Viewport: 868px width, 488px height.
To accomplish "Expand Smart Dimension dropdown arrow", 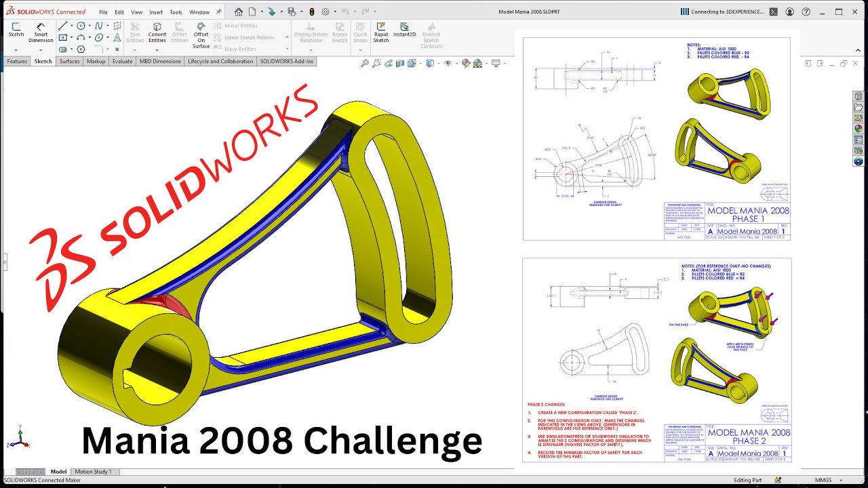I will [41, 50].
